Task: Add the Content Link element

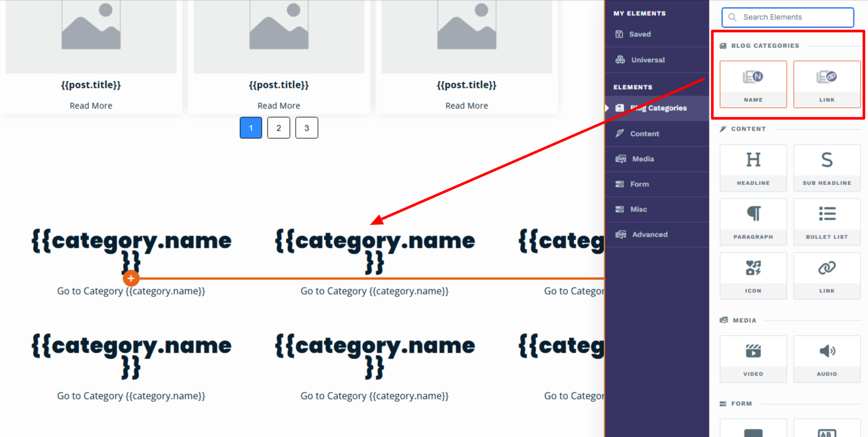Action: pos(827,276)
